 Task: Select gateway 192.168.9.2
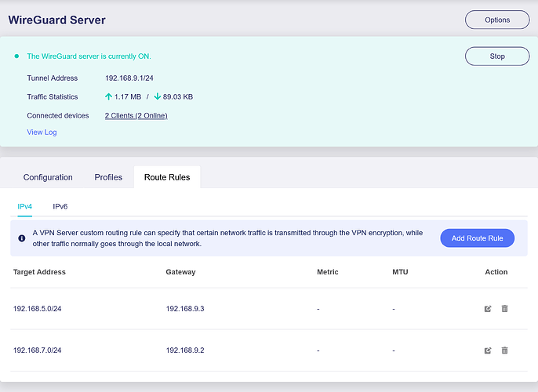pos(185,350)
